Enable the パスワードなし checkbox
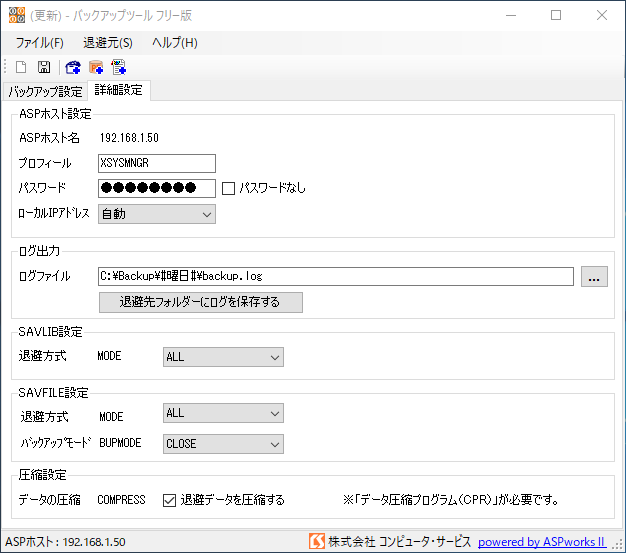 [228, 188]
